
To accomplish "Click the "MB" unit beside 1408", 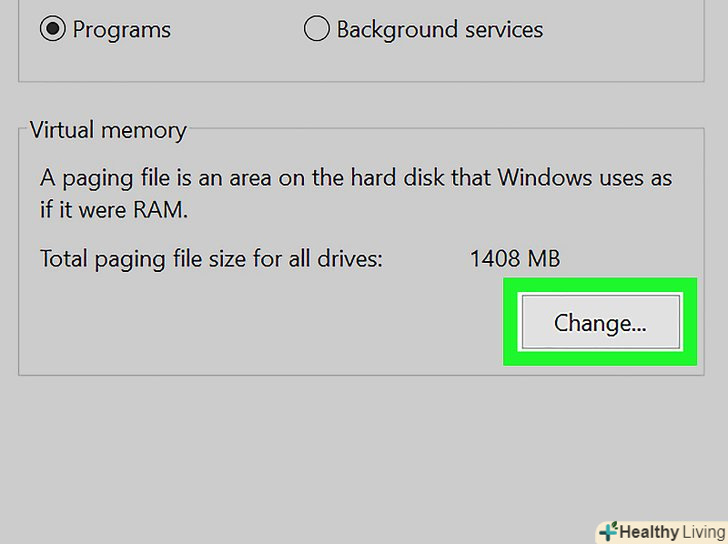I will (x=543, y=259).
